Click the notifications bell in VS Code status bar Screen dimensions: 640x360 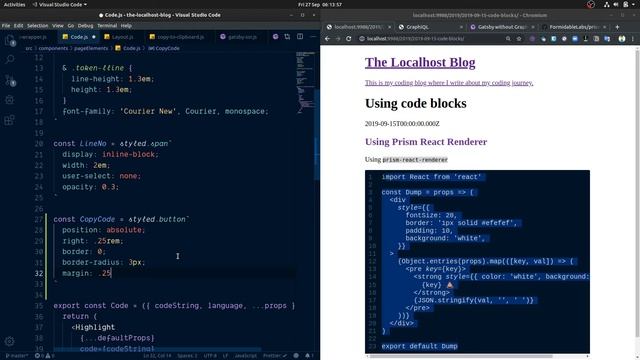[x=308, y=356]
